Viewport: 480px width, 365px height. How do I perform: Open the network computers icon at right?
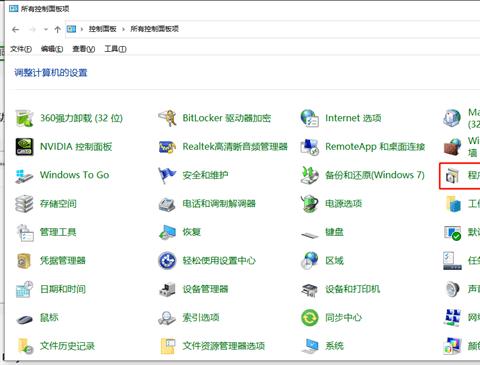pyautogui.click(x=452, y=317)
